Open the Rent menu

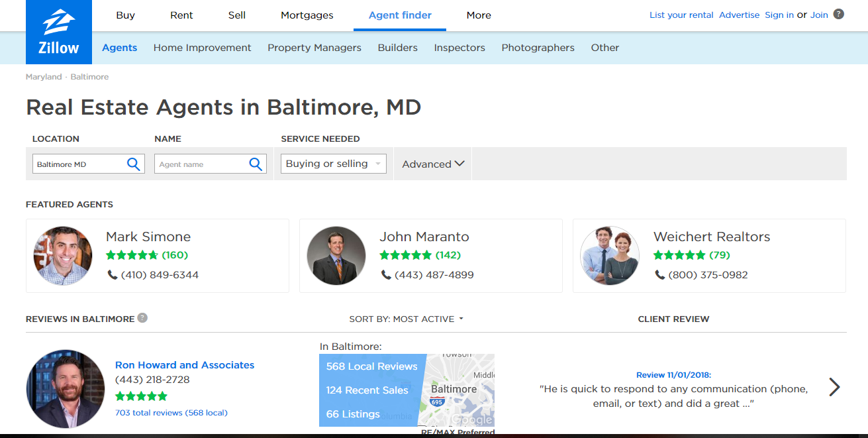coord(181,15)
